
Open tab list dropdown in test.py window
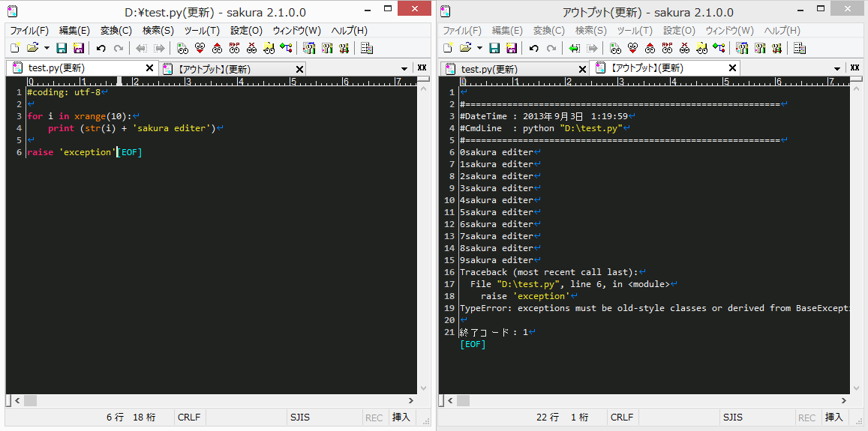[x=405, y=69]
